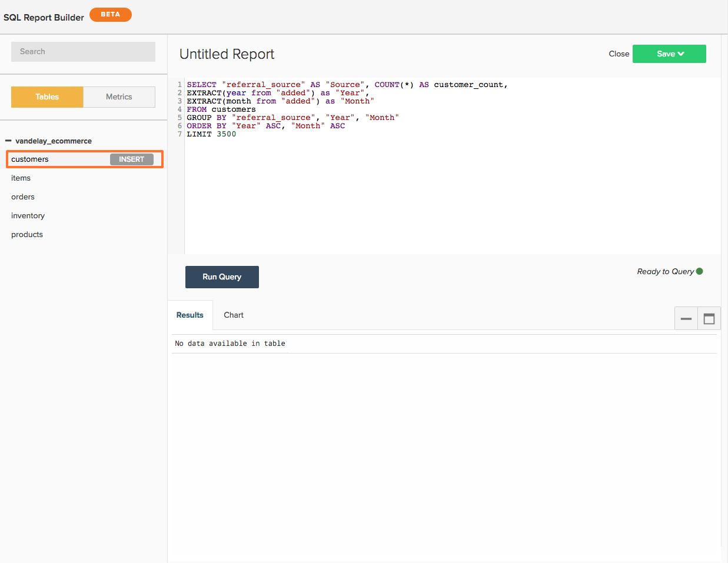Viewport: 728px width, 563px height.
Task: Focus the Search tables input field
Action: (83, 52)
